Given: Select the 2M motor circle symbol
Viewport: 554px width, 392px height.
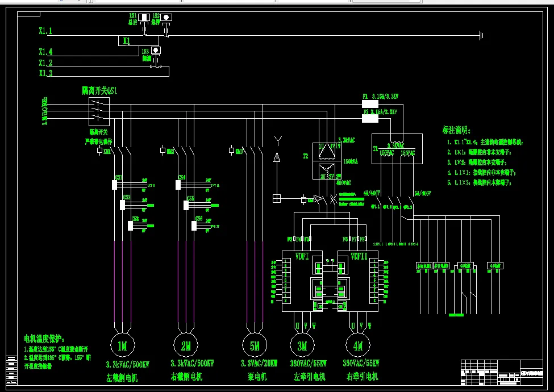Looking at the screenshot, I should pyautogui.click(x=186, y=345).
